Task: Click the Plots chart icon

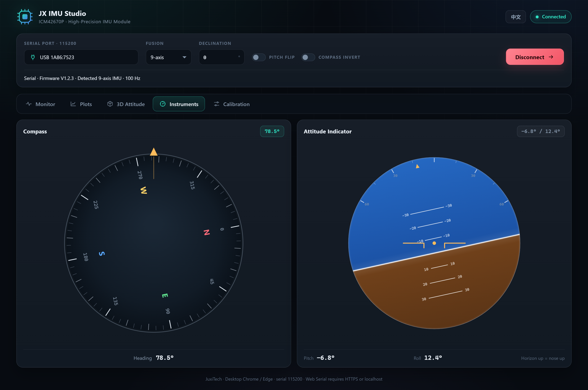Action: click(x=73, y=104)
